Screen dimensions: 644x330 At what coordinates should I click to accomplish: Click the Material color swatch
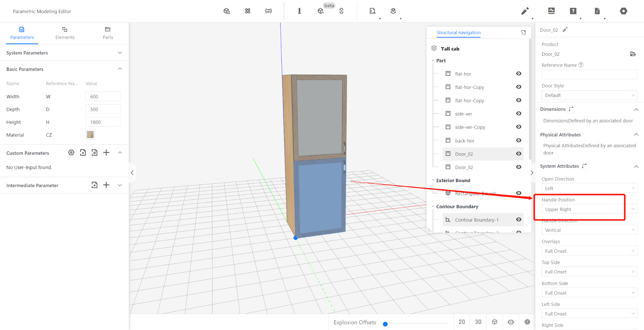90,135
